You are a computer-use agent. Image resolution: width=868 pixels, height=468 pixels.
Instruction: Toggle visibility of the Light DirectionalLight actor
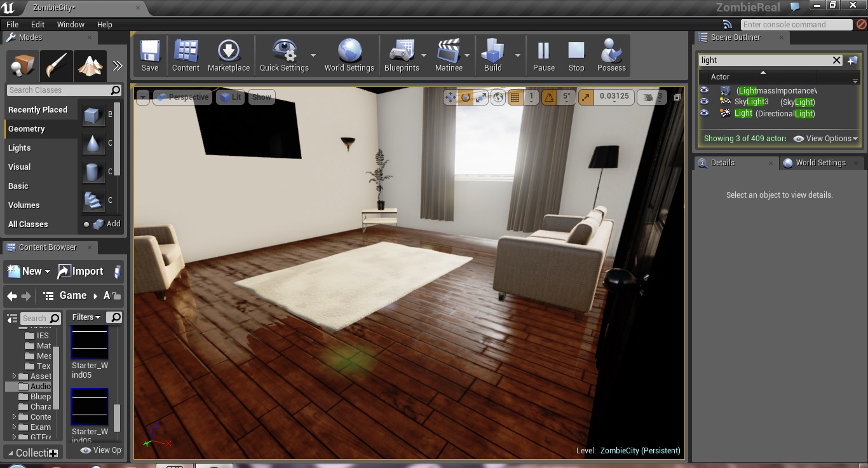(x=704, y=113)
